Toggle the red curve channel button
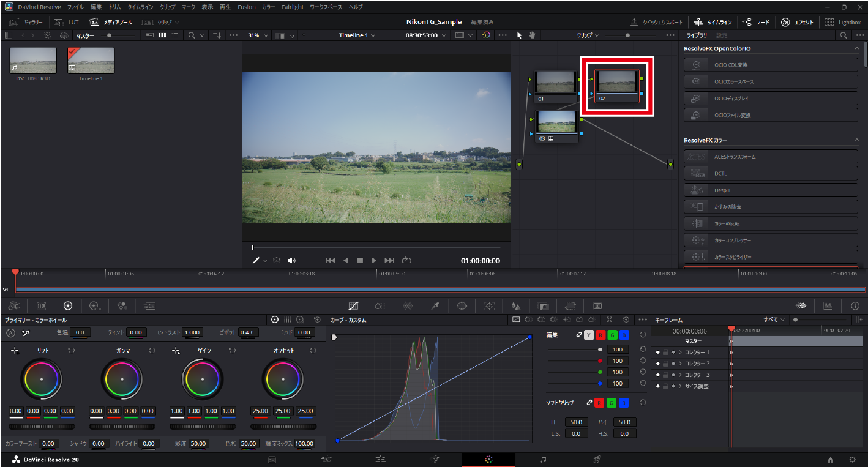The image size is (868, 467). (600, 335)
